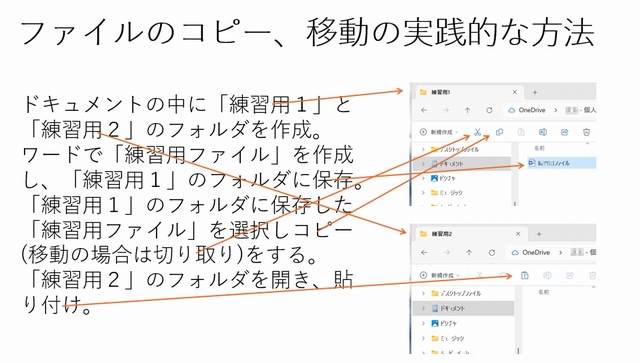Click the Rename icon in 練習用1 toolbar

click(543, 132)
